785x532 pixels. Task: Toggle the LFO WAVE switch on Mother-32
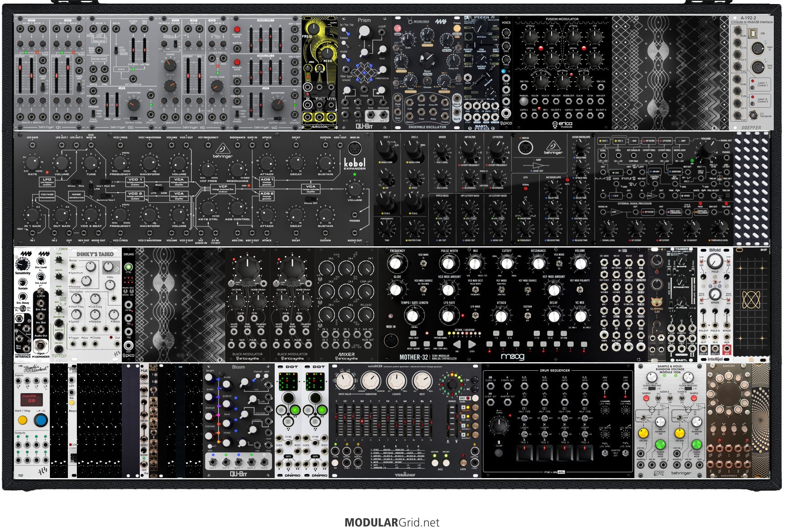coord(475,316)
